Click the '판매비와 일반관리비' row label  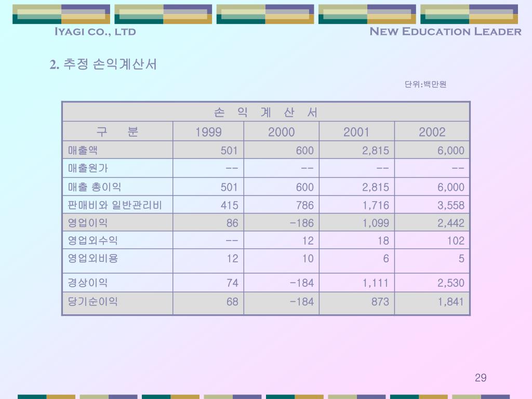click(x=115, y=205)
